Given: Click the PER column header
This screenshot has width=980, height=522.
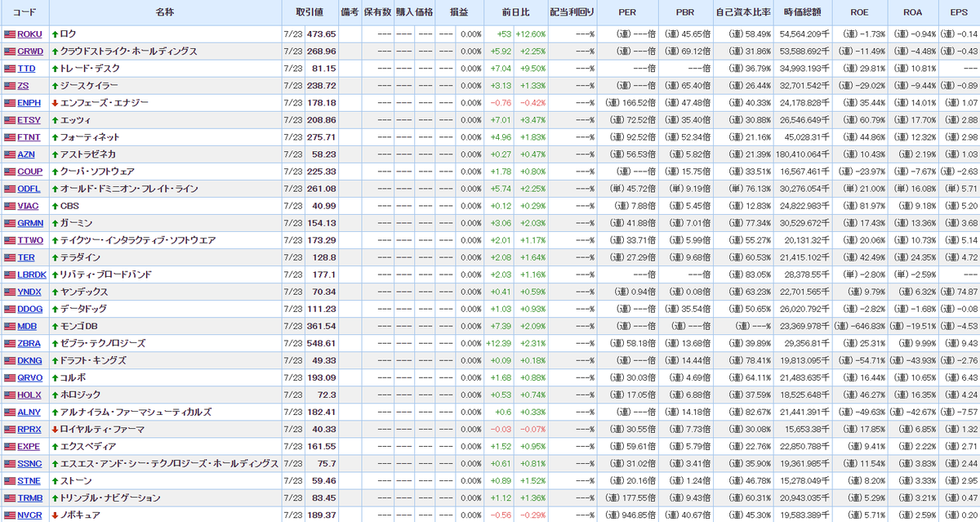Looking at the screenshot, I should (x=626, y=13).
